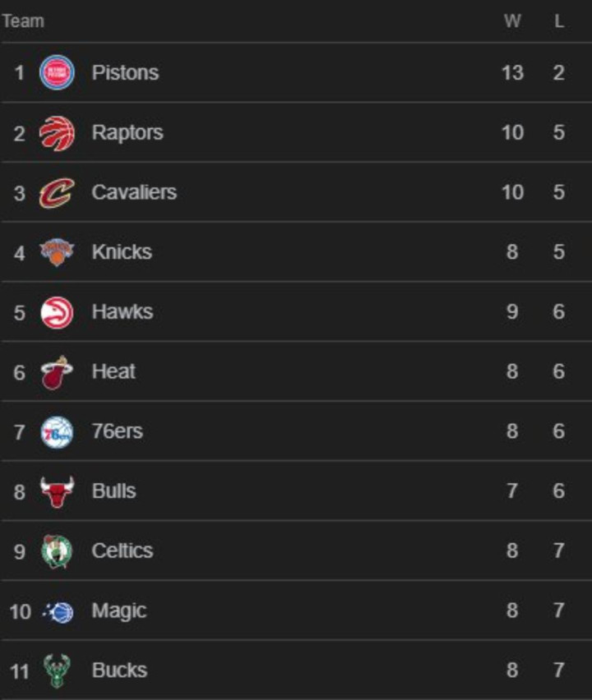Sort by the L column header

pyautogui.click(x=559, y=21)
